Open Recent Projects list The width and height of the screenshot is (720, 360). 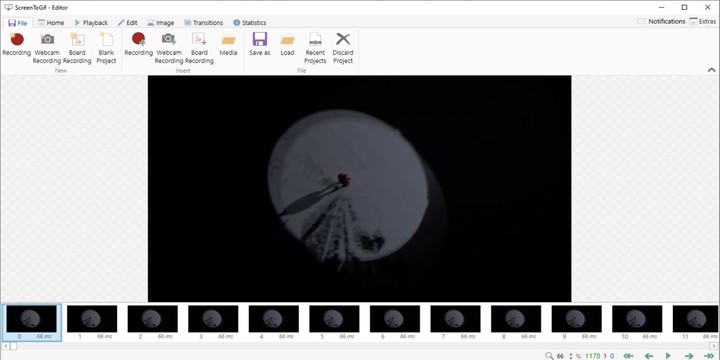315,48
